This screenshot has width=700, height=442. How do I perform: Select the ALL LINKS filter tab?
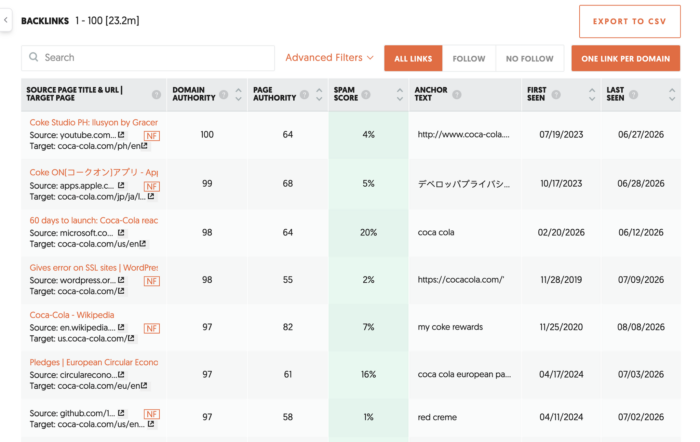[413, 58]
